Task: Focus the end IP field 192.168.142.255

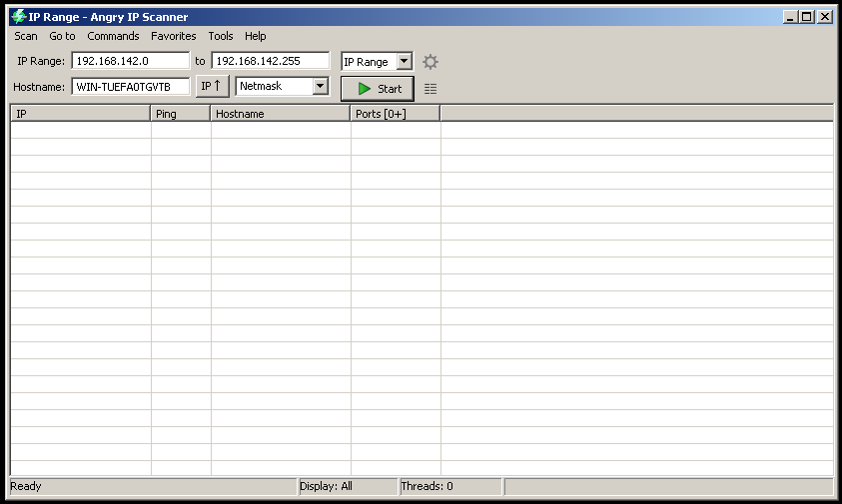Action: 270,61
